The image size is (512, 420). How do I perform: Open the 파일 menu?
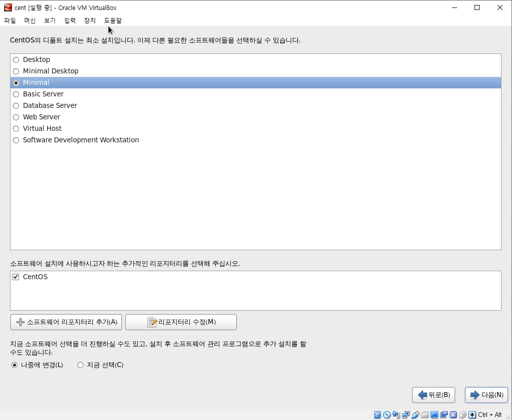click(10, 20)
